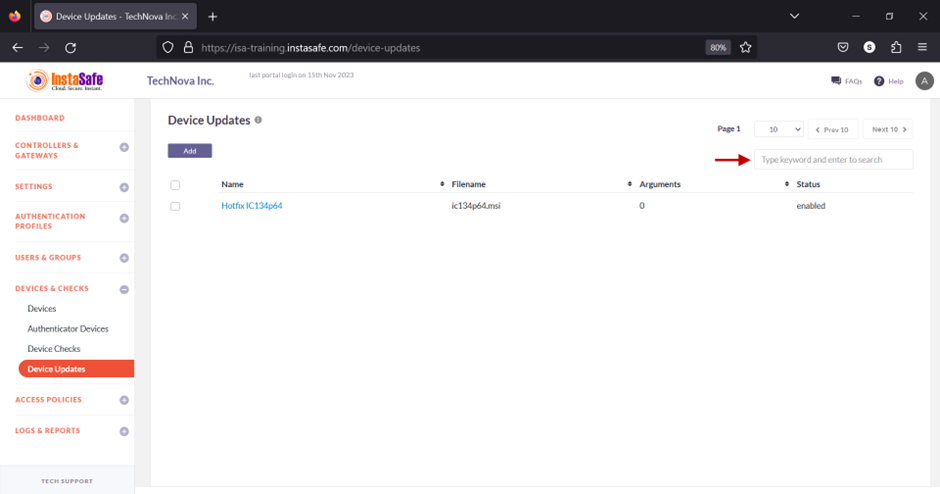Reload the Device Updates page
The image size is (940, 494).
click(70, 47)
